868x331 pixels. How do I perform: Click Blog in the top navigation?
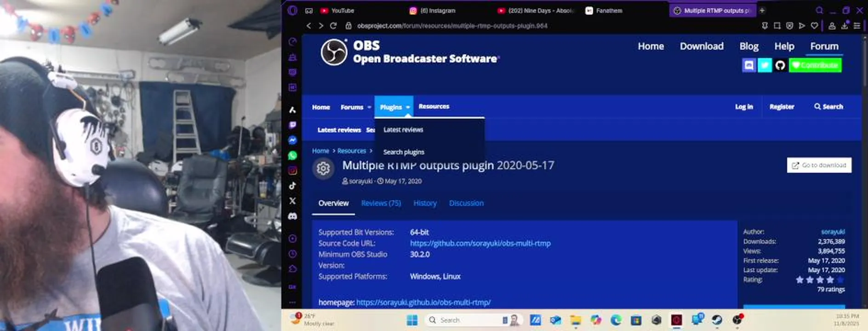pos(749,46)
